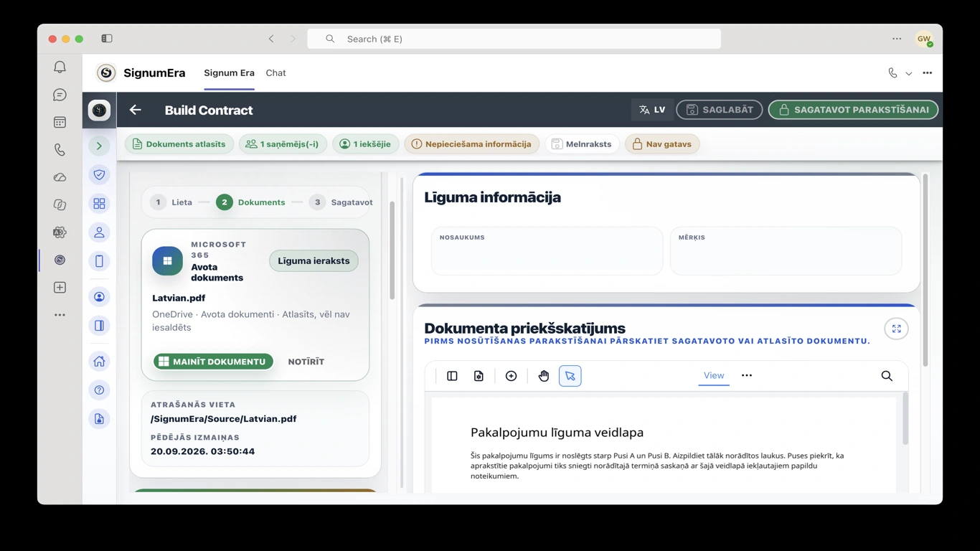This screenshot has height=551, width=980.
Task: Open the Activity bell in the left rail
Action: [x=60, y=67]
